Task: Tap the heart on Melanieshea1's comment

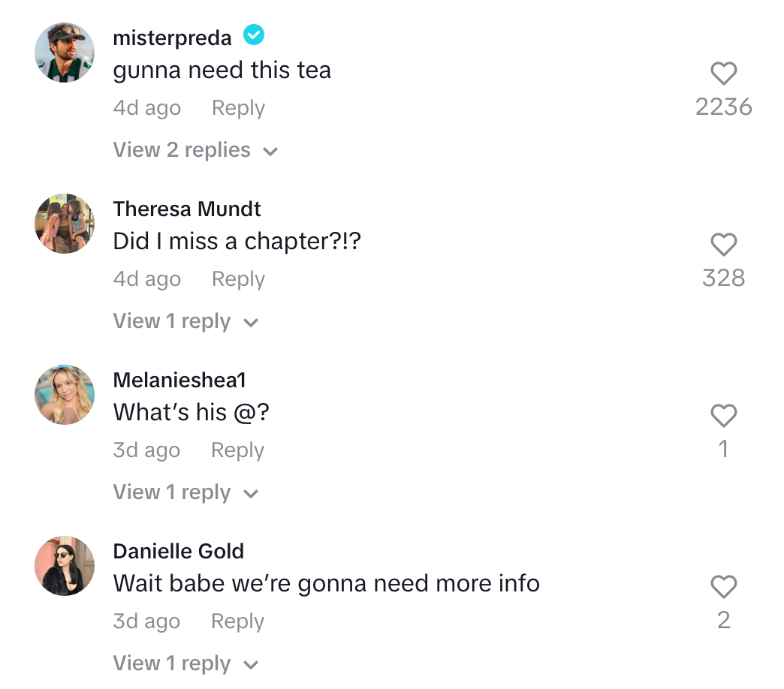Action: point(723,416)
